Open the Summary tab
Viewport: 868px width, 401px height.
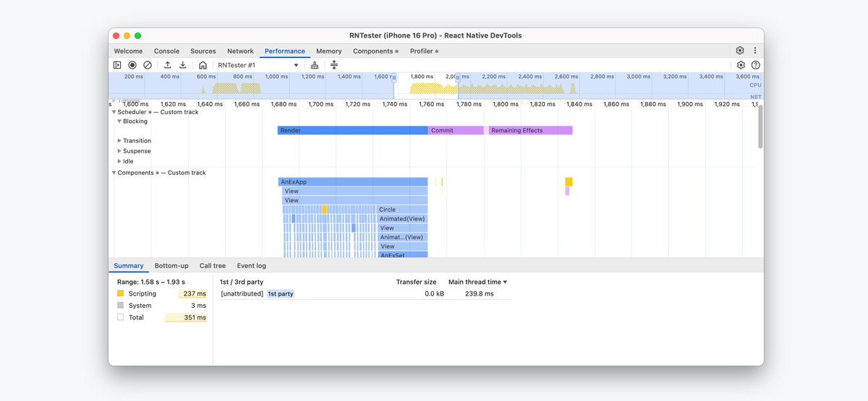(x=129, y=266)
